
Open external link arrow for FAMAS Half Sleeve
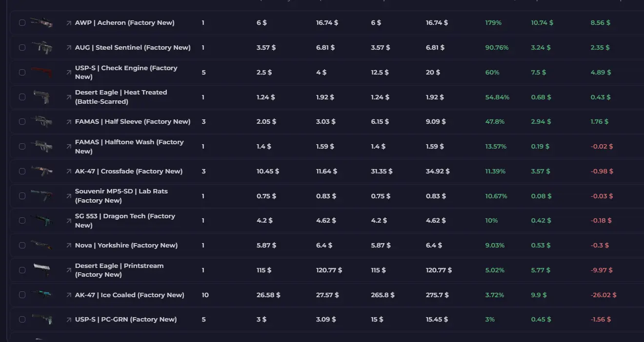[x=69, y=122]
